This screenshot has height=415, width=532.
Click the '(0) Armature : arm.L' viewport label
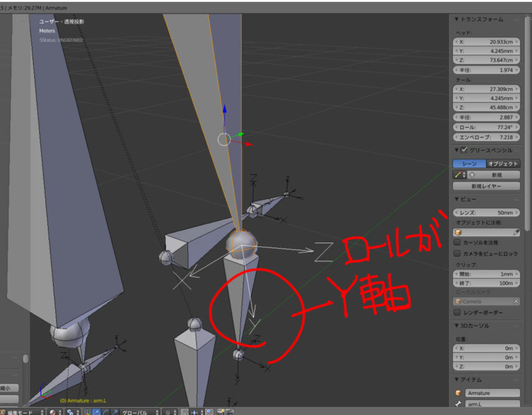tap(83, 401)
